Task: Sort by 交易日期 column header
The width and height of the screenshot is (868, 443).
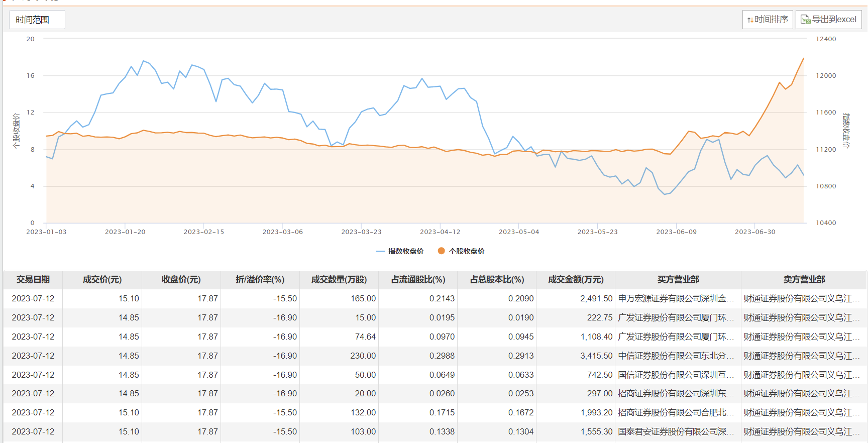Action: pos(33,280)
